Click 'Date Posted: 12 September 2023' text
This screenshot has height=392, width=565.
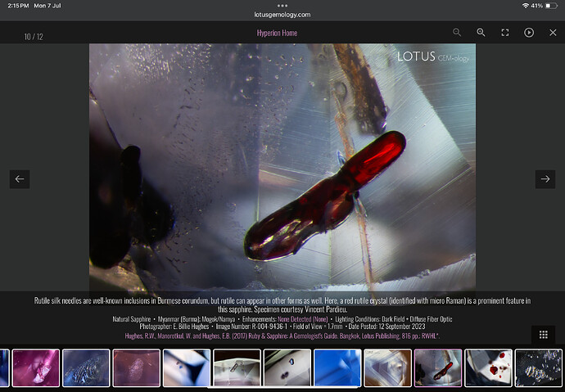click(386, 327)
